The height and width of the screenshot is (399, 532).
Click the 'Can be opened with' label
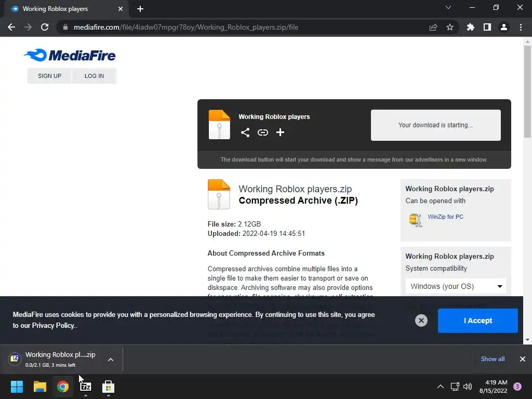tap(435, 201)
